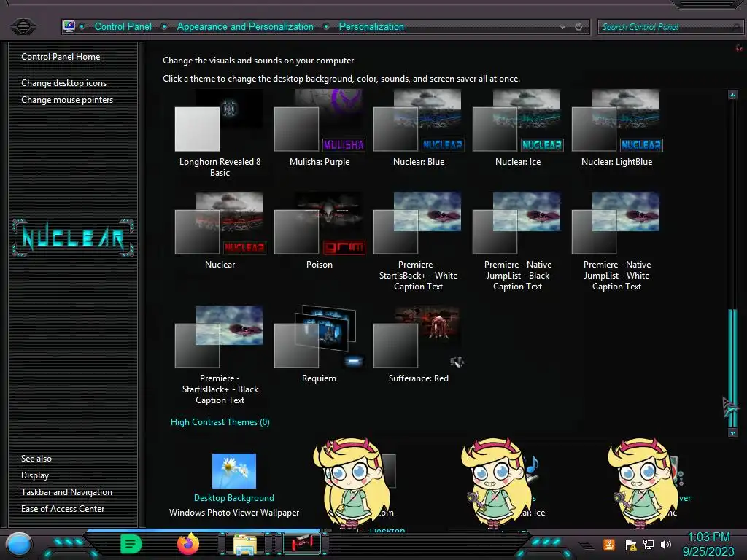Open the Start orb menu
747x560 pixels.
tap(19, 544)
